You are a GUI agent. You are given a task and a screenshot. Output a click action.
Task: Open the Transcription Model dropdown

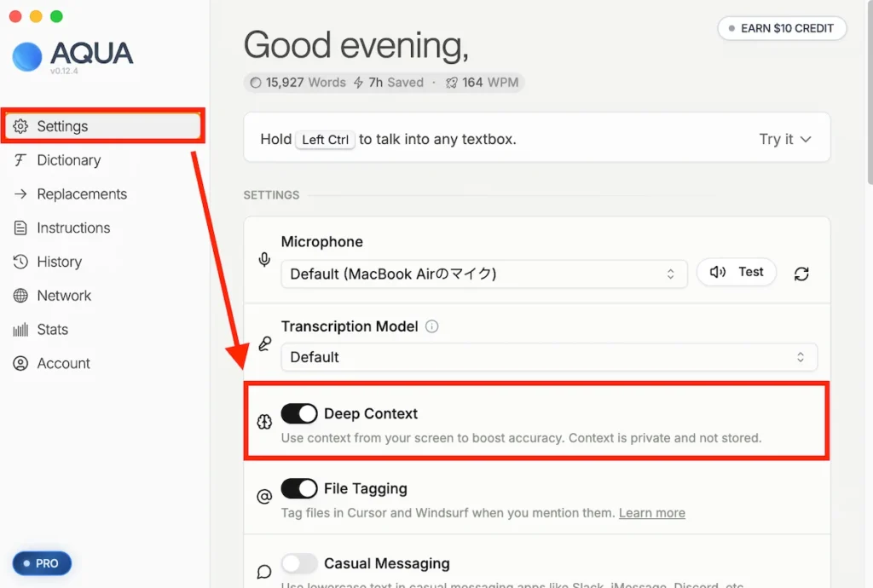point(548,357)
